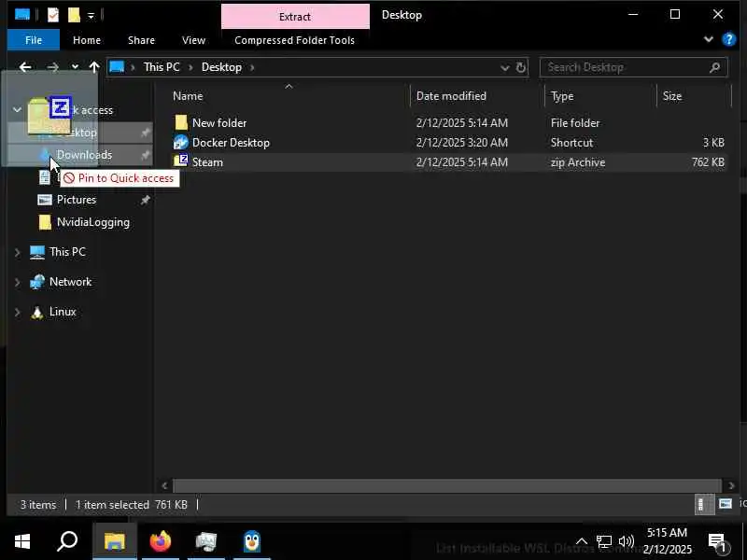
Task: Open the NvidiaLogging folder in sidebar
Action: (x=92, y=222)
